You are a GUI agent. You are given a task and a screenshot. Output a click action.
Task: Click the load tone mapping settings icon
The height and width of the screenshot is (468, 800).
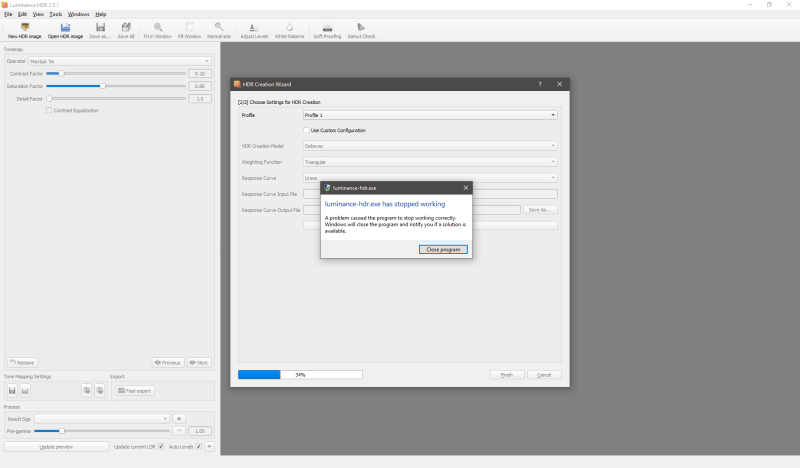25,390
